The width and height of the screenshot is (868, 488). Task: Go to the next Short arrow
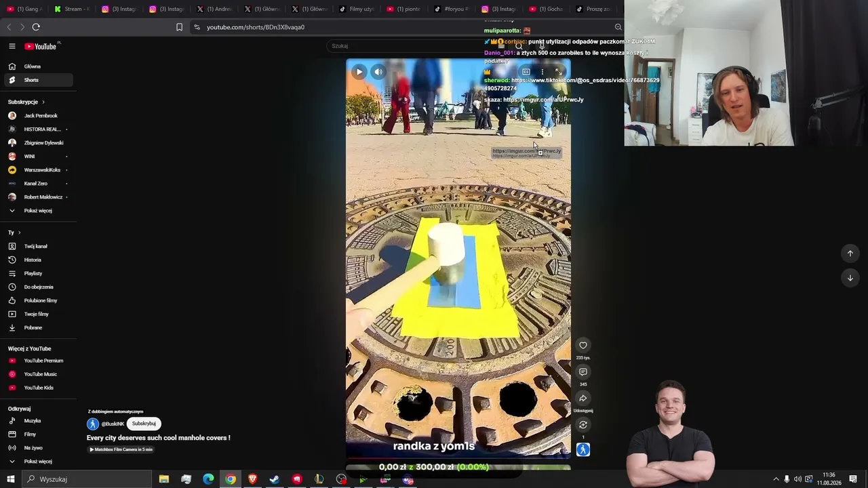850,278
